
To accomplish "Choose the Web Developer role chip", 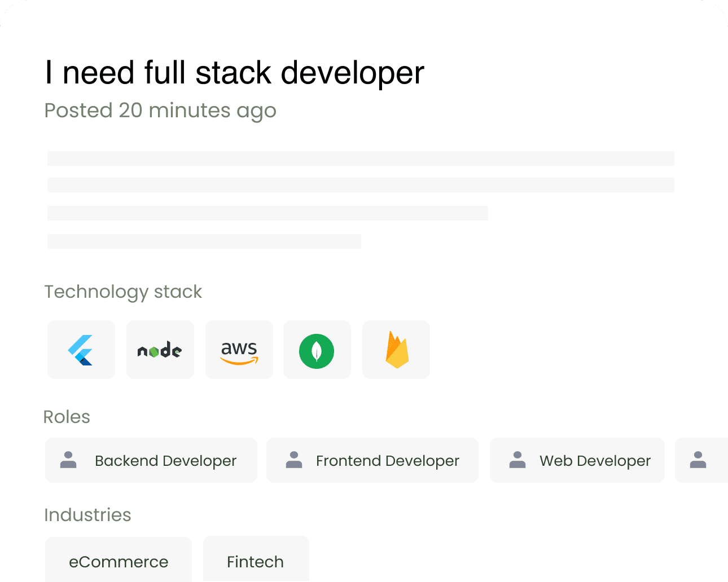I will click(577, 460).
